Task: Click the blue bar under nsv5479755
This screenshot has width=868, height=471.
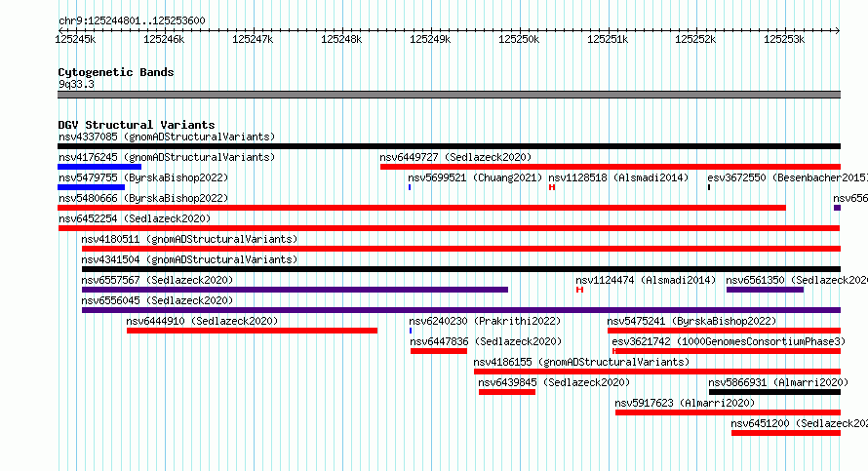Action: pos(92,187)
